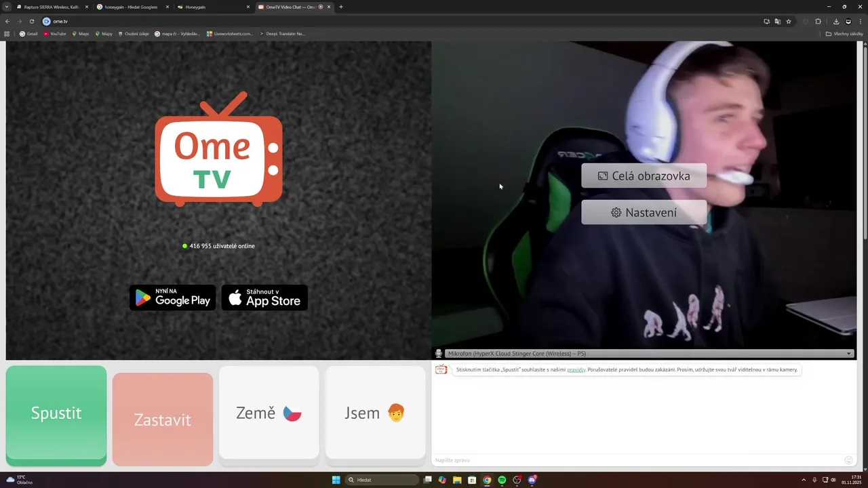Open Discord from the taskbar
868x488 pixels.
[532, 480]
